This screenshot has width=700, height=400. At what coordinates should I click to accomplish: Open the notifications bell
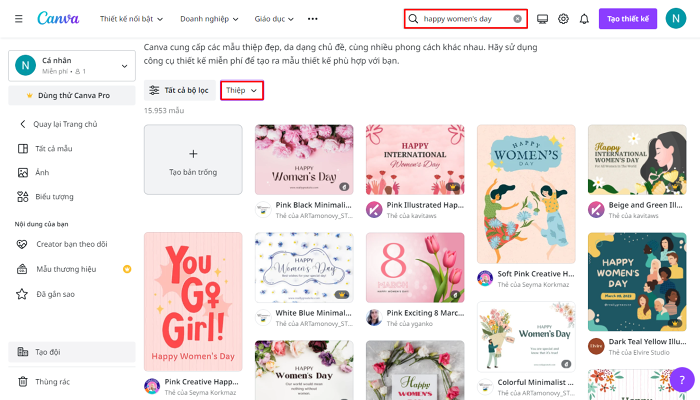pos(584,19)
